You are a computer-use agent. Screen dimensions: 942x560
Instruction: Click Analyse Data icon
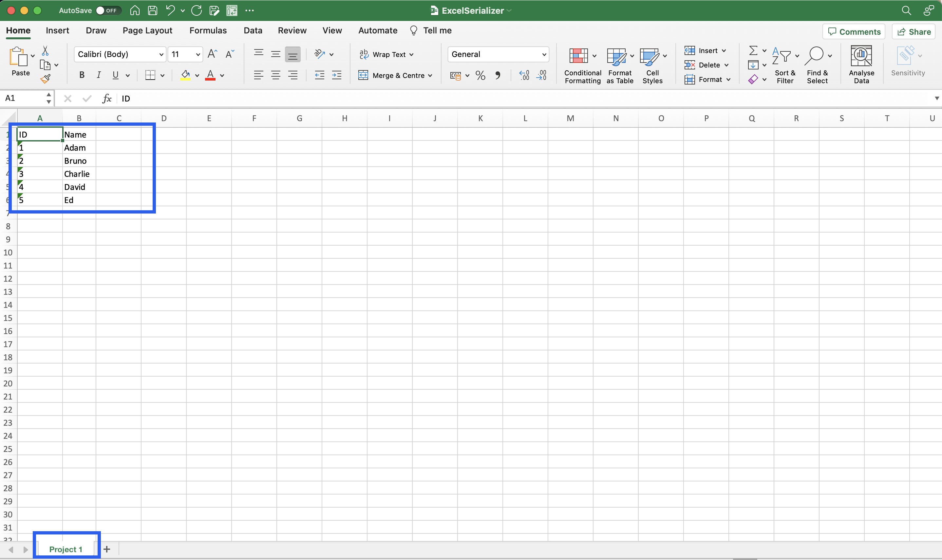pyautogui.click(x=861, y=65)
